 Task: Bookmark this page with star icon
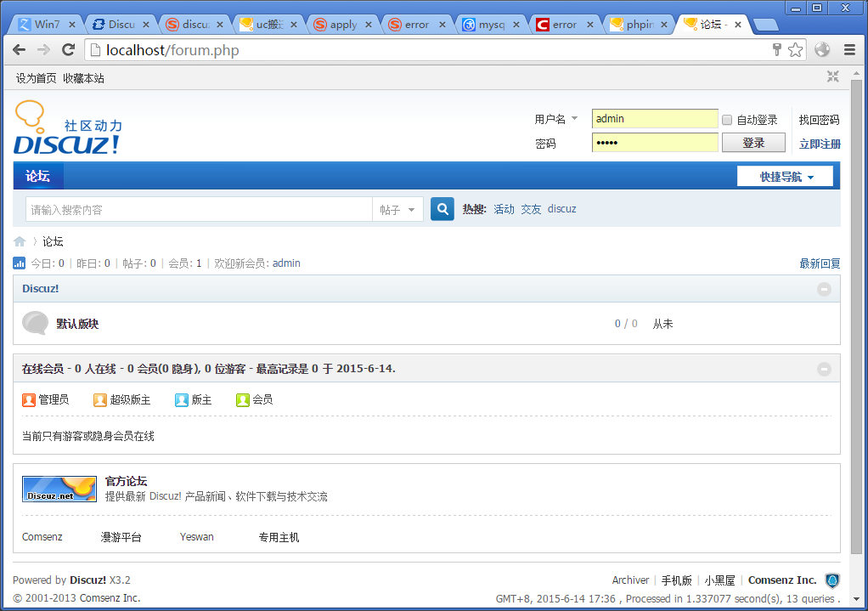click(x=795, y=50)
